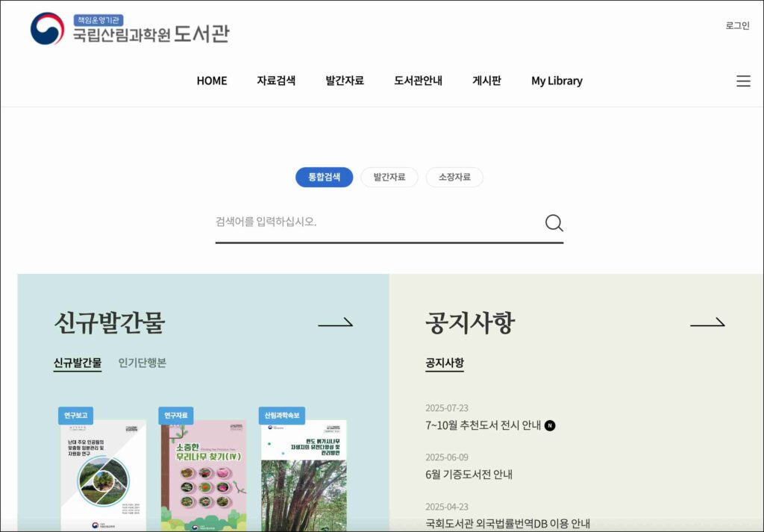Switch to the 인기단행본 tab

tap(143, 363)
